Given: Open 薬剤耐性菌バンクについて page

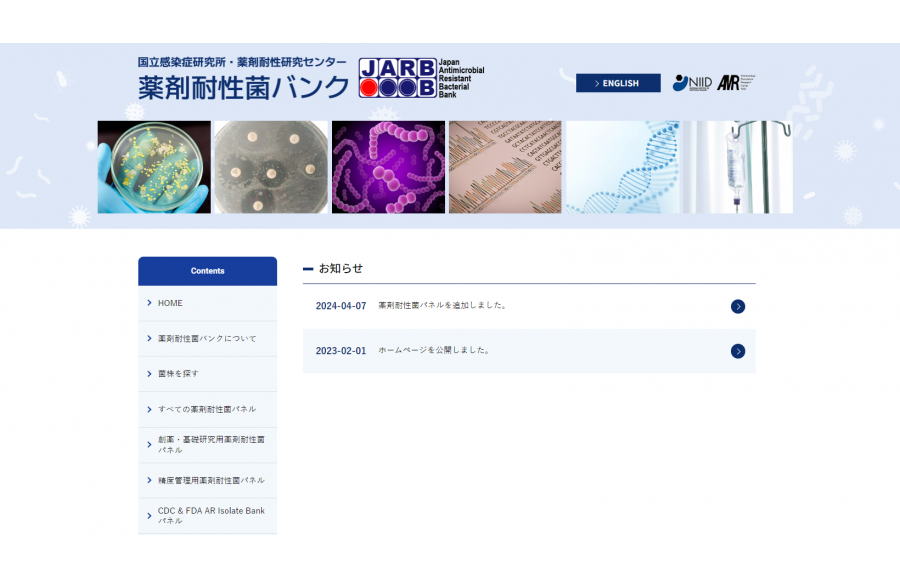Looking at the screenshot, I should 207,339.
